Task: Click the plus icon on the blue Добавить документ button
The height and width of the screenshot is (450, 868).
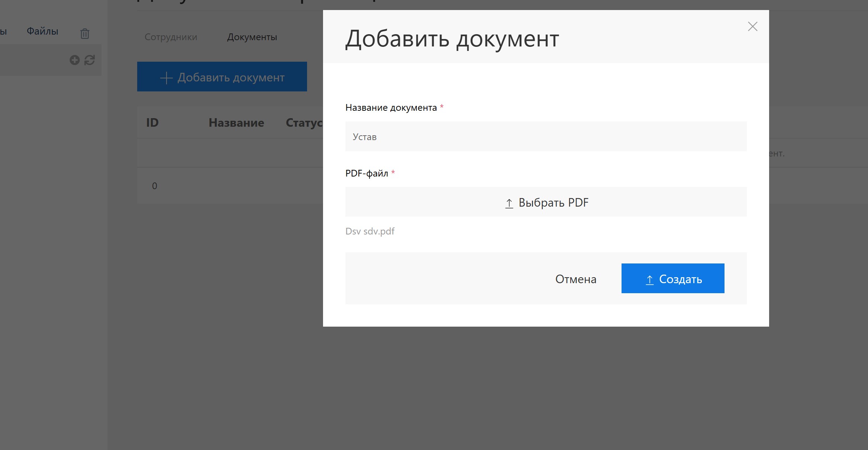Action: click(166, 78)
